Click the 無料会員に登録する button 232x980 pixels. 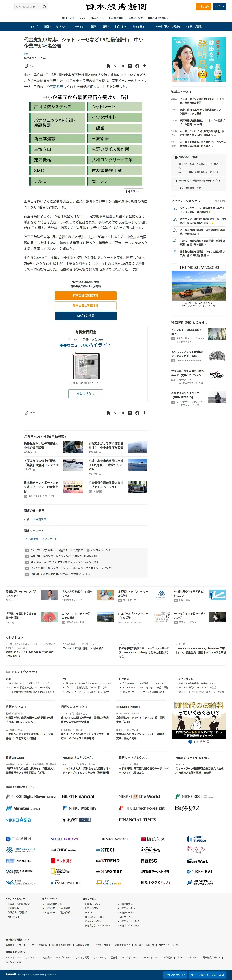click(x=86, y=305)
